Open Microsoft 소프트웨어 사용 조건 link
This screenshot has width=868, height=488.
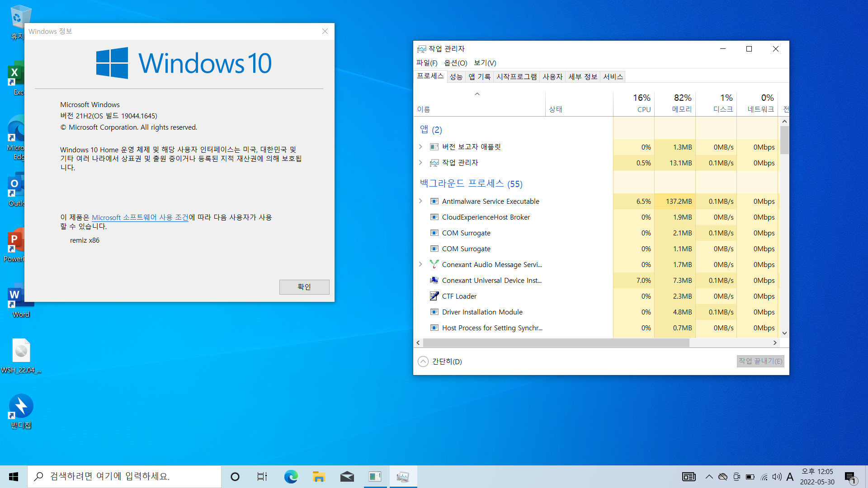(x=140, y=217)
